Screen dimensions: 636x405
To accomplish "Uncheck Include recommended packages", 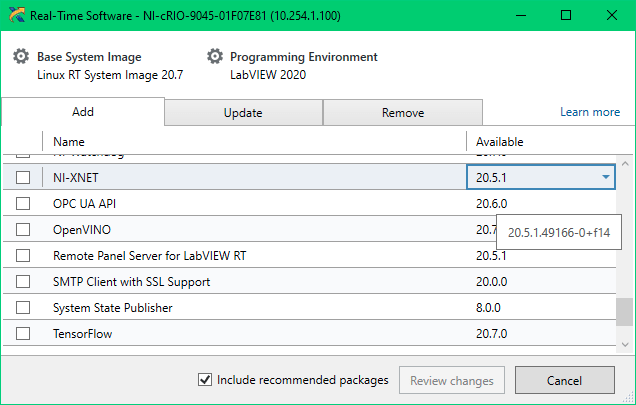I will [x=205, y=380].
